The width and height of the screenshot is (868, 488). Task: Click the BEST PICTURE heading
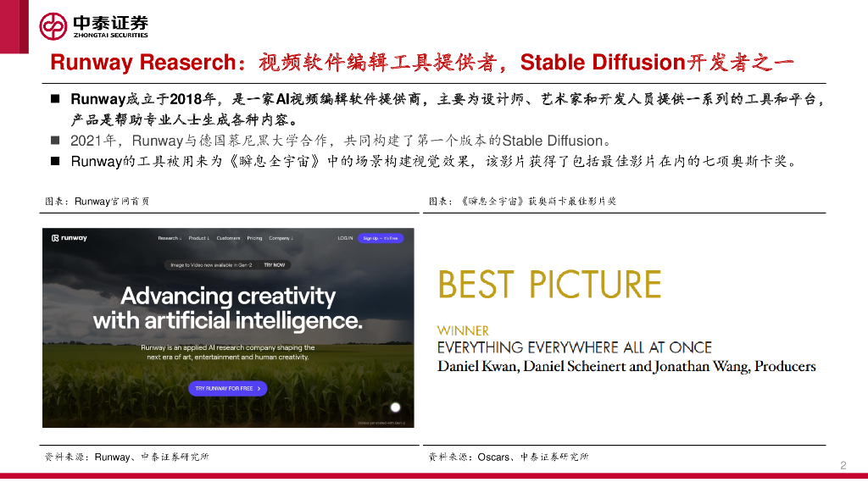click(549, 285)
